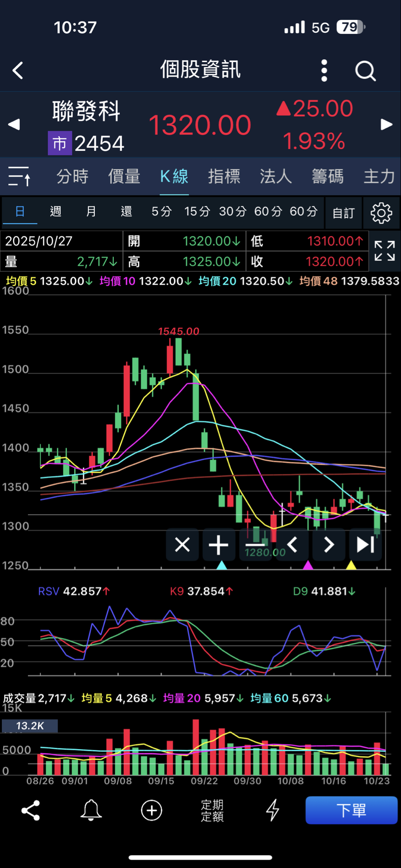
Task: Move crosshair to next candle
Action: 329,545
